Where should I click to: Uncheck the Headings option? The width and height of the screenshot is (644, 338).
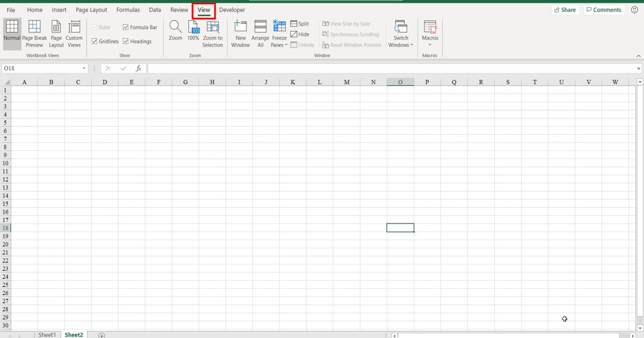coord(126,41)
